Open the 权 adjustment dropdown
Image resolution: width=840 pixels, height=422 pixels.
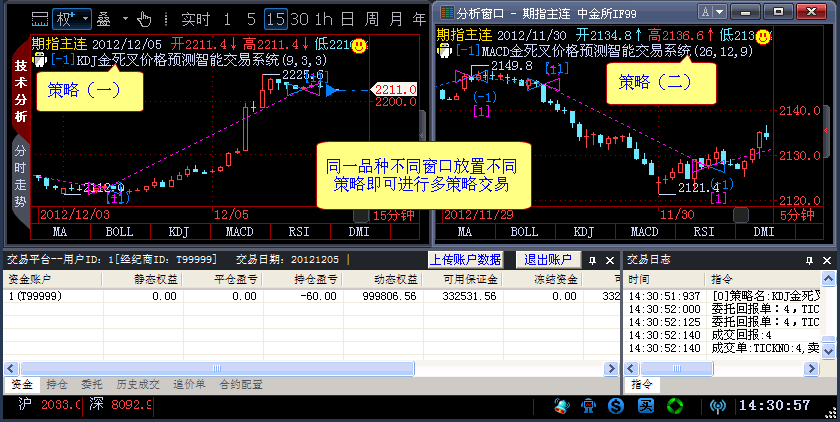[x=71, y=19]
